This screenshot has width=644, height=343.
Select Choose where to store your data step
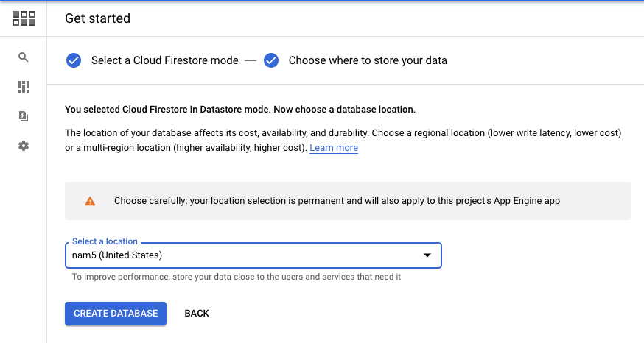[x=368, y=60]
